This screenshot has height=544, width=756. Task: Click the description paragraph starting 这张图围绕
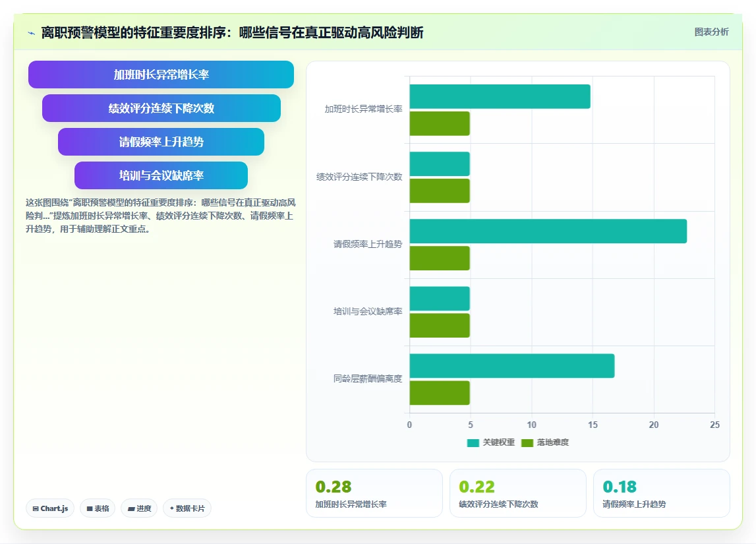click(x=161, y=216)
